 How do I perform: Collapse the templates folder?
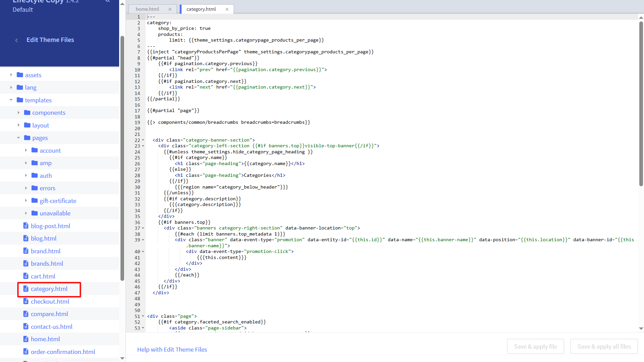[x=11, y=100]
